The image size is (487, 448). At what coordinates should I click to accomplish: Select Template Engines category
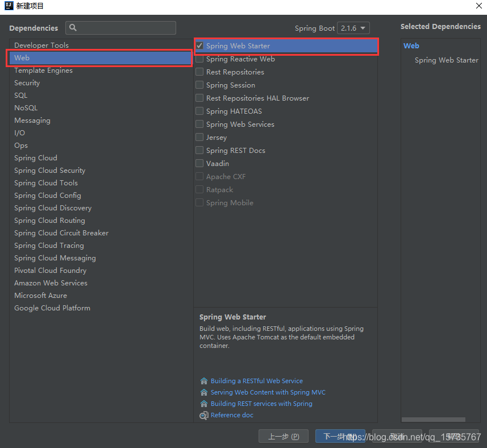[101, 70]
